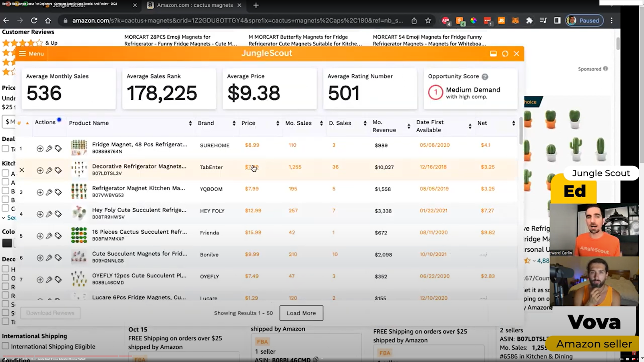Remove the TabEnter row with the X icon
Image resolution: width=644 pixels, height=362 pixels.
[22, 170]
